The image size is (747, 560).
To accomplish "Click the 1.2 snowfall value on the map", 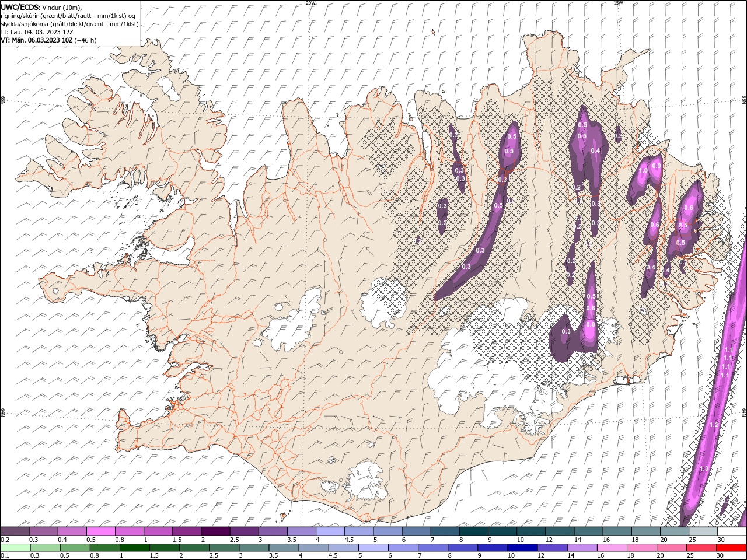I will pyautogui.click(x=713, y=425).
